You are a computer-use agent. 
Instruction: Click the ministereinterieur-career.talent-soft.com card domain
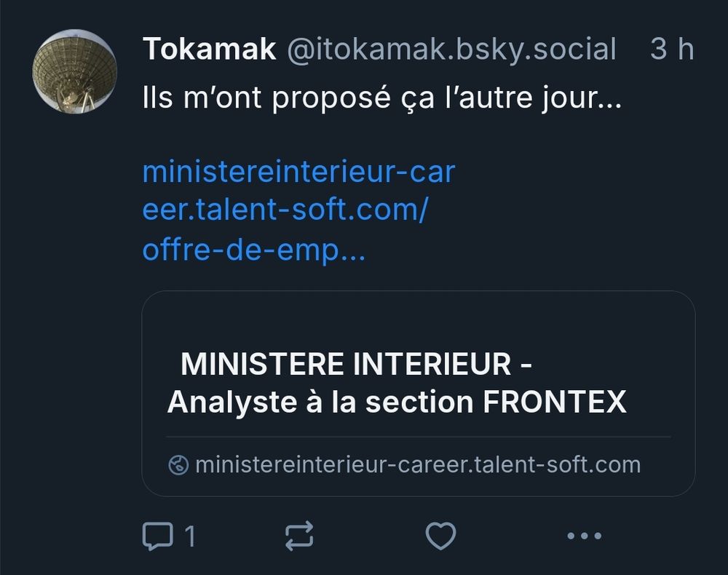pyautogui.click(x=418, y=464)
